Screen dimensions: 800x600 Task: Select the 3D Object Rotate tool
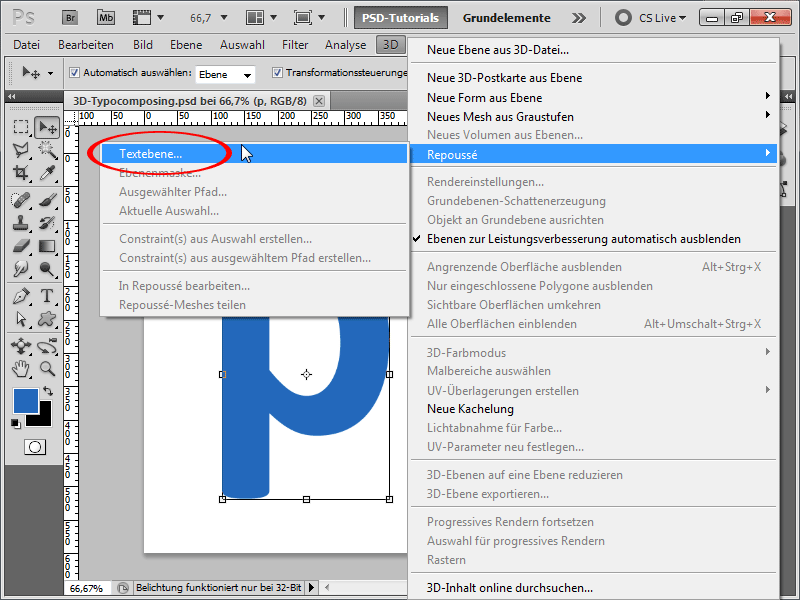tap(20, 346)
